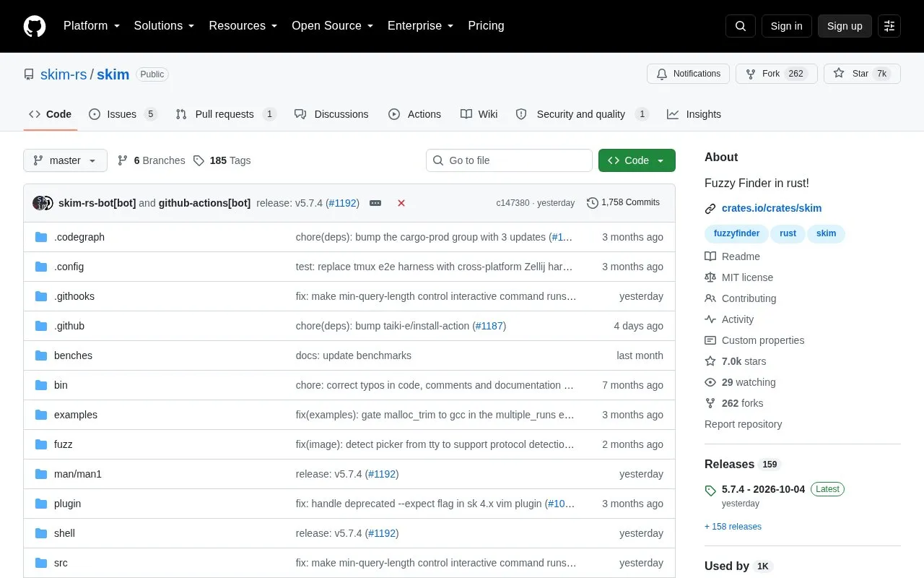The width and height of the screenshot is (924, 578).
Task: Switch to the Issues tab
Action: pyautogui.click(x=123, y=114)
